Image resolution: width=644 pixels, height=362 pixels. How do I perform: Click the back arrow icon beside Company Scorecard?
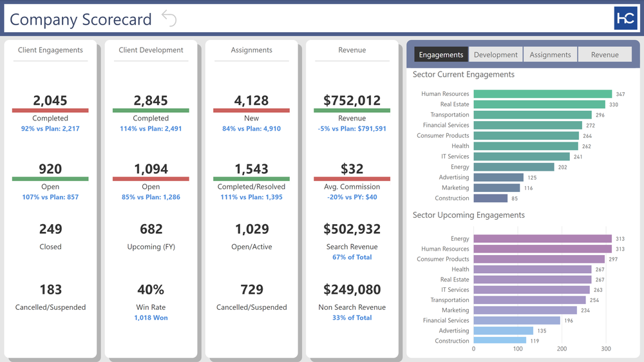[169, 19]
